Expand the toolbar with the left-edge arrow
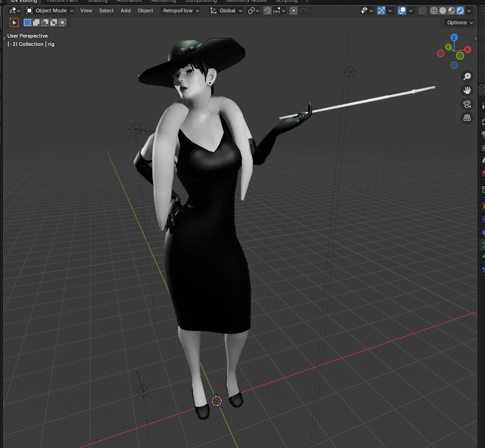 click(4, 39)
